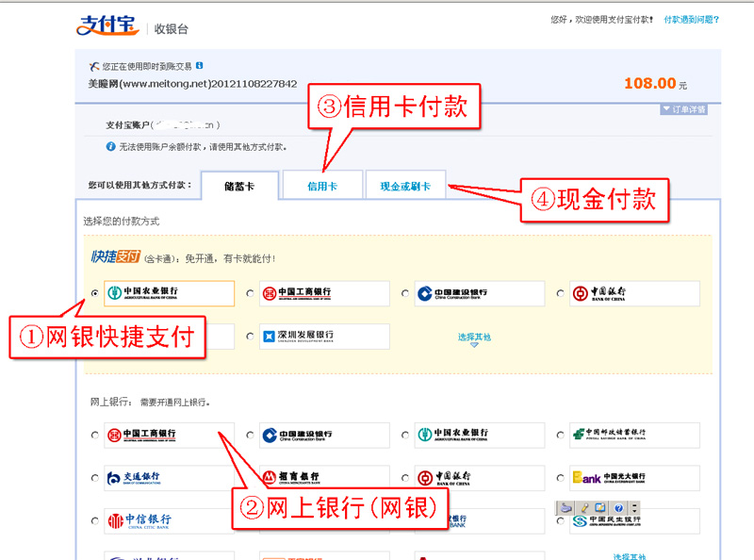Click the 网上银行: 需要开通网上银行 text

tap(150, 402)
